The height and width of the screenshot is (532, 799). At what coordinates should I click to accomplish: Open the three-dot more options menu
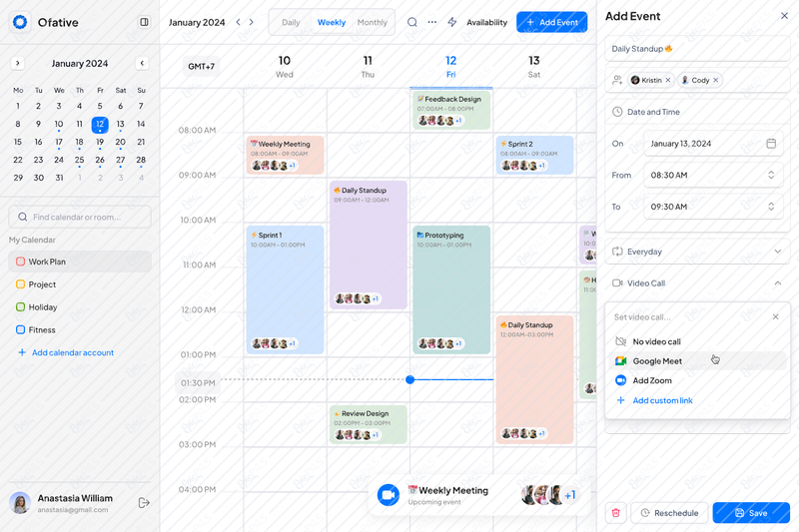pos(432,22)
